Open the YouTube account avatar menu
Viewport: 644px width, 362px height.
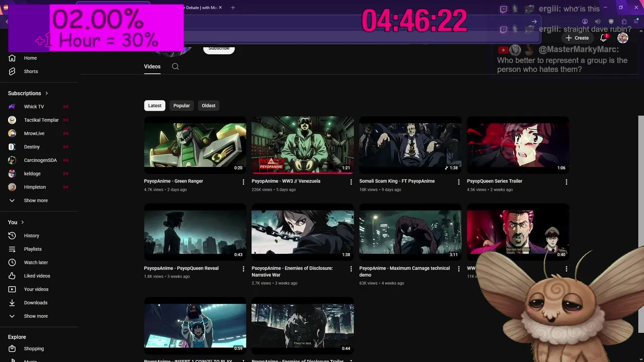coord(623,38)
